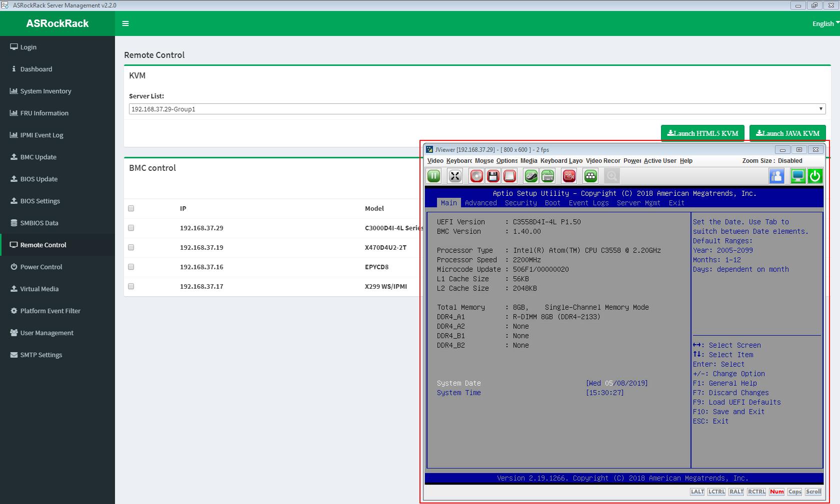Open the Media menu in JViewer
Image resolution: width=840 pixels, height=504 pixels.
click(x=528, y=161)
